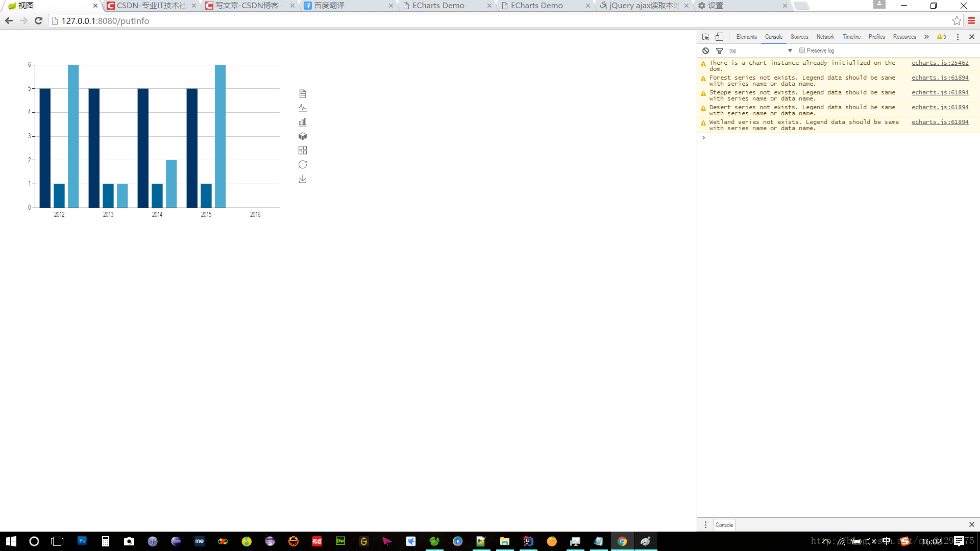The width and height of the screenshot is (980, 551).
Task: Click the taskbar clock 16:02
Action: 932,541
